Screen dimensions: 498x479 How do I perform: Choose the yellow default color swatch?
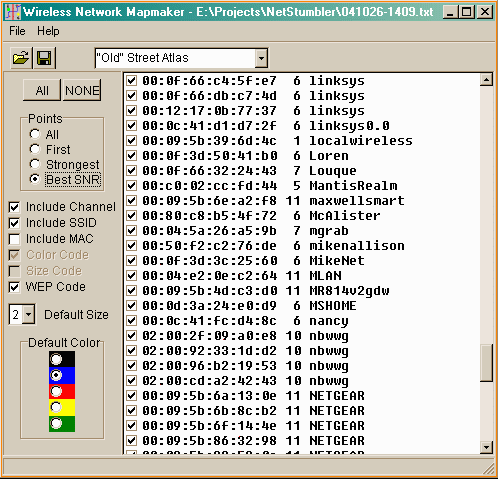click(x=62, y=407)
